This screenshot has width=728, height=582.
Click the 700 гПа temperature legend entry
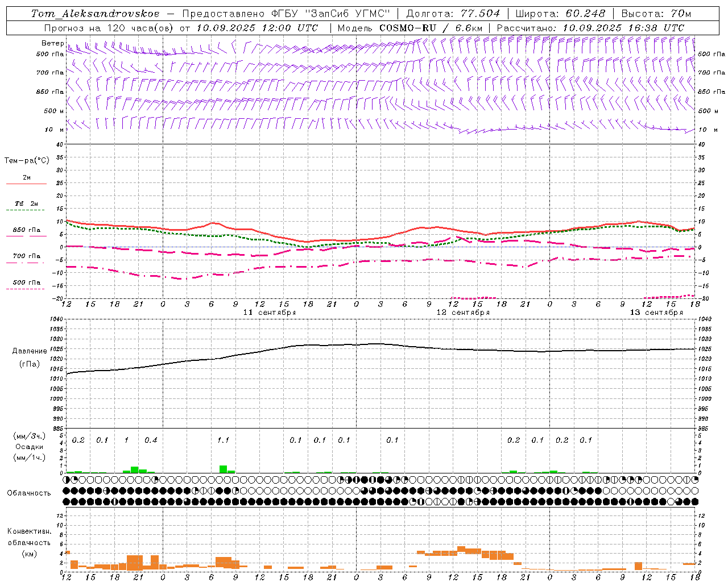(27, 256)
